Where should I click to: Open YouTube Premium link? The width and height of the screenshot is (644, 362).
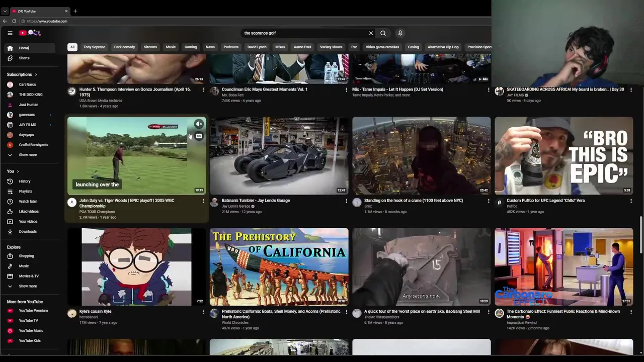pyautogui.click(x=31, y=311)
